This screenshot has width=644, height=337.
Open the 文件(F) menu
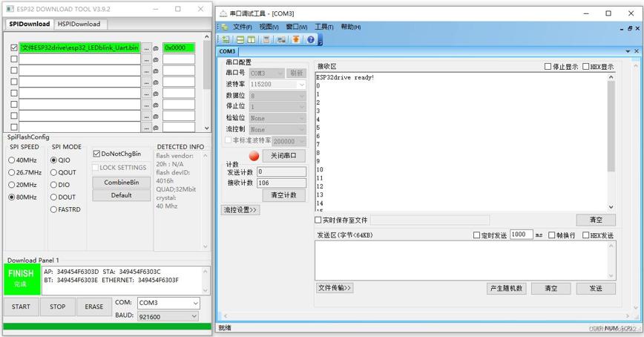coord(243,27)
